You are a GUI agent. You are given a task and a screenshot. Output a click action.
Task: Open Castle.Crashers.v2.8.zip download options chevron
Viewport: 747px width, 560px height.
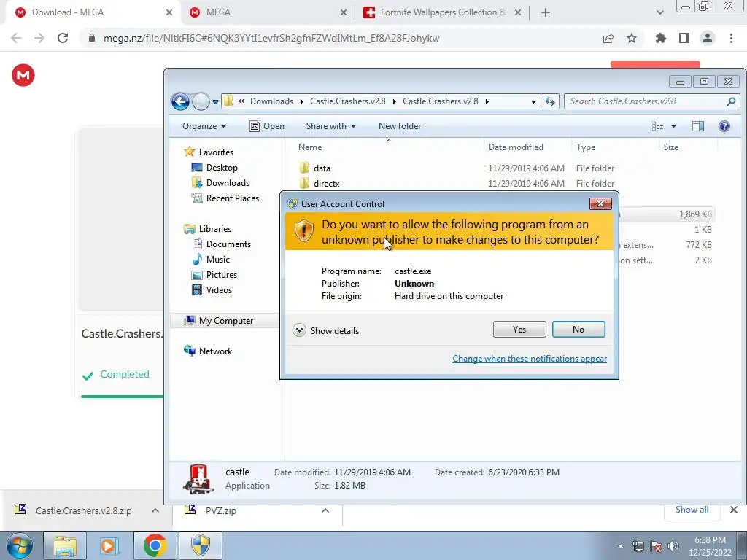pos(155,510)
